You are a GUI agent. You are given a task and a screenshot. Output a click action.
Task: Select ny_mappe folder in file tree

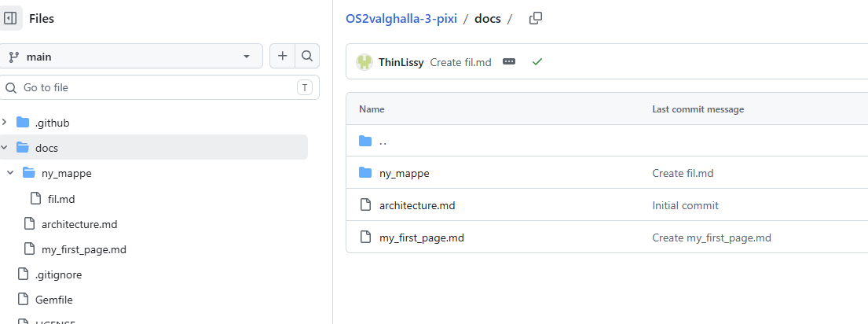pos(67,173)
